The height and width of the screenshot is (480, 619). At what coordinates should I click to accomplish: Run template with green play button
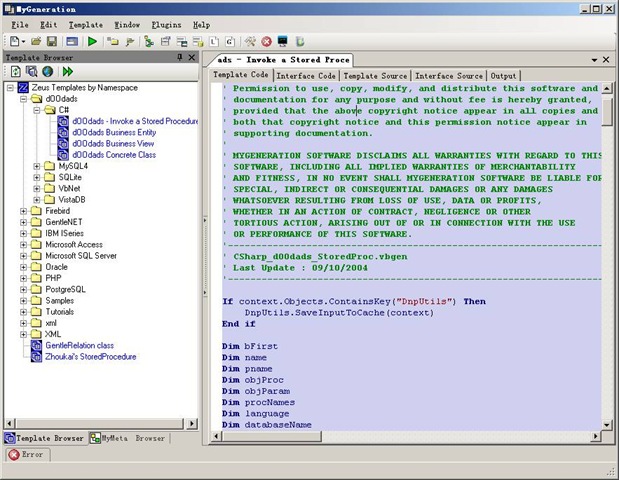pos(92,41)
